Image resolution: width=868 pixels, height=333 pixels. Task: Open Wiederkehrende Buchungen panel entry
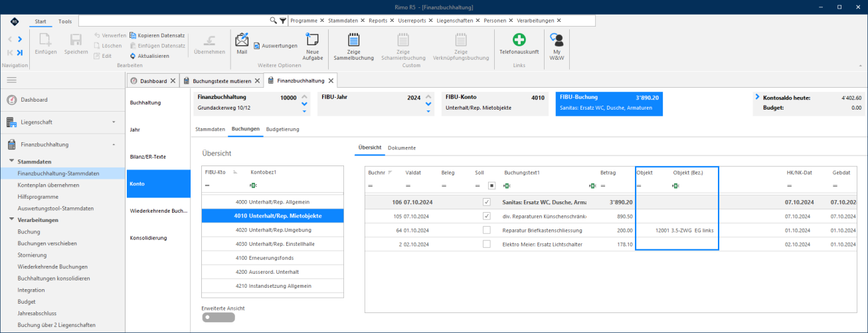[158, 211]
